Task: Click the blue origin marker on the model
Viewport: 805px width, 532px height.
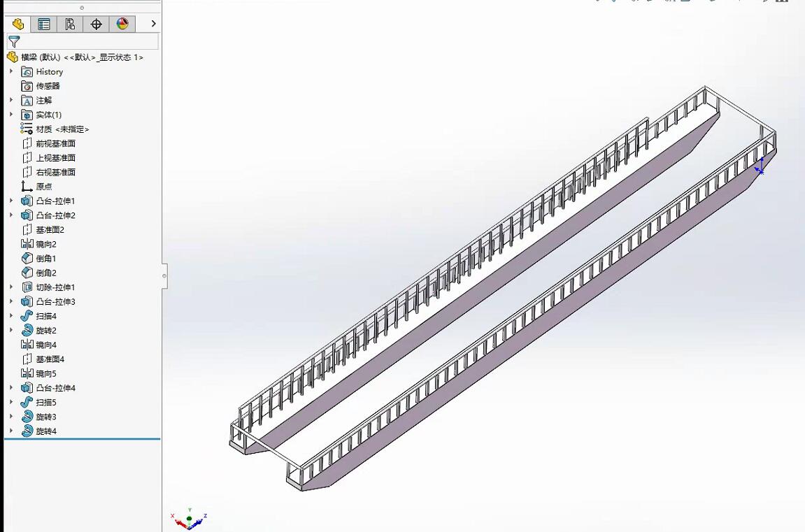Action: click(x=760, y=167)
